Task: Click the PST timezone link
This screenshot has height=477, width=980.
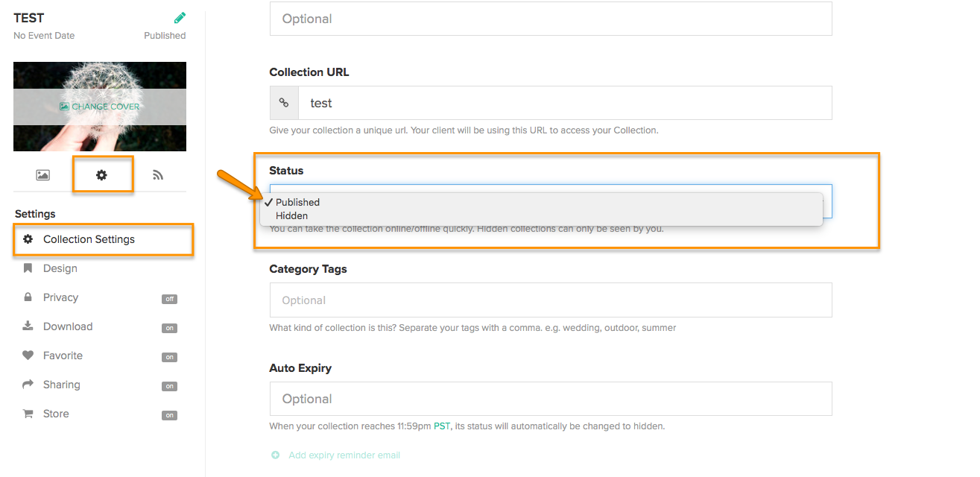Action: pos(443,426)
